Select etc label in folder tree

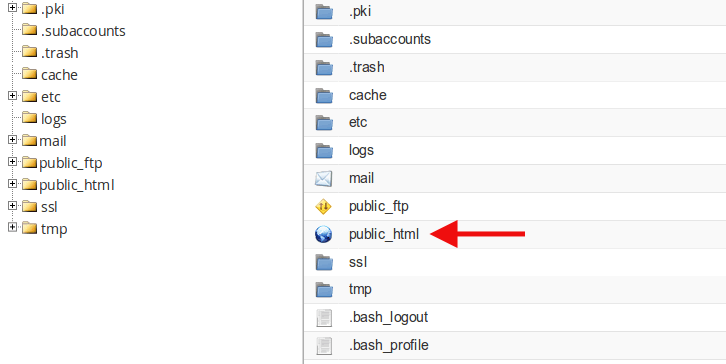tap(50, 97)
